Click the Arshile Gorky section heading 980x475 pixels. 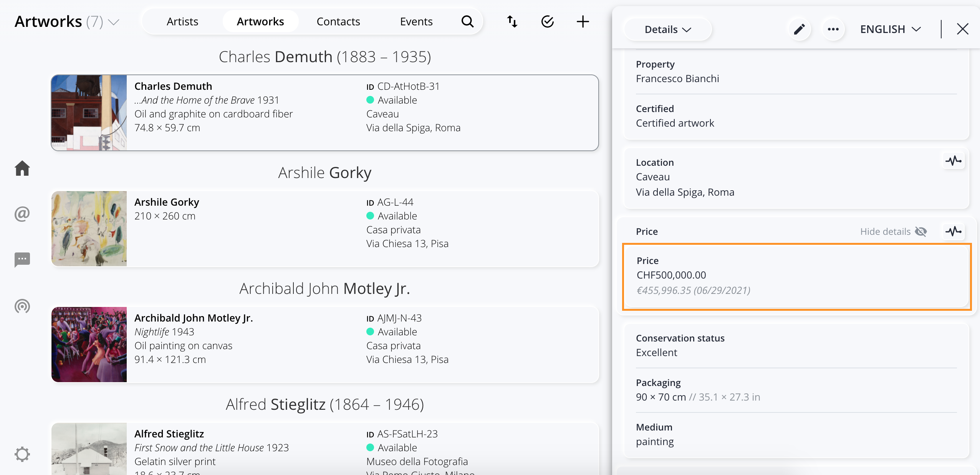[x=325, y=173]
